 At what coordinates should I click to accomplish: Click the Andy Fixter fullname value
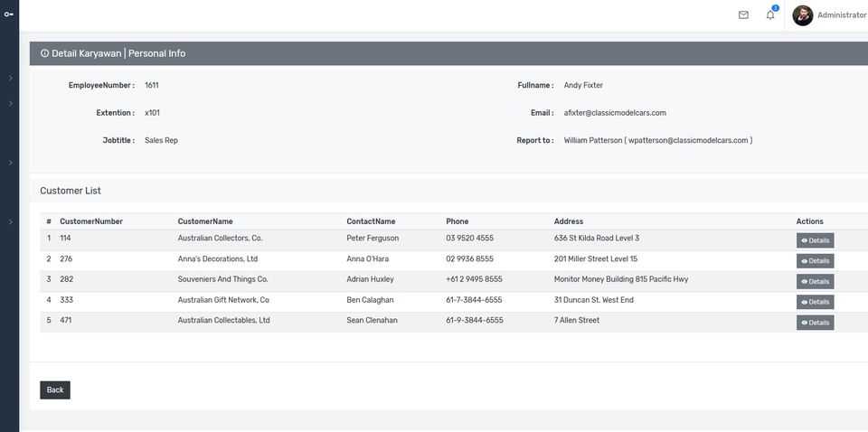click(x=583, y=85)
